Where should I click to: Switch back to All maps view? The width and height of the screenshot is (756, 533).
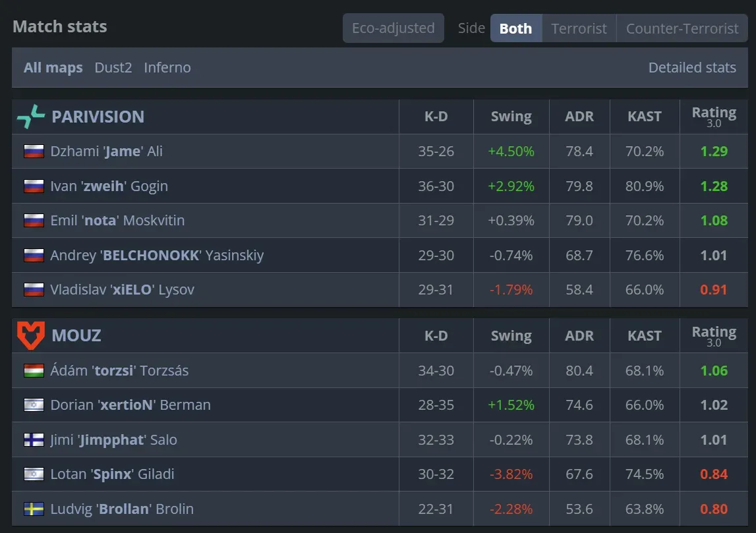53,67
